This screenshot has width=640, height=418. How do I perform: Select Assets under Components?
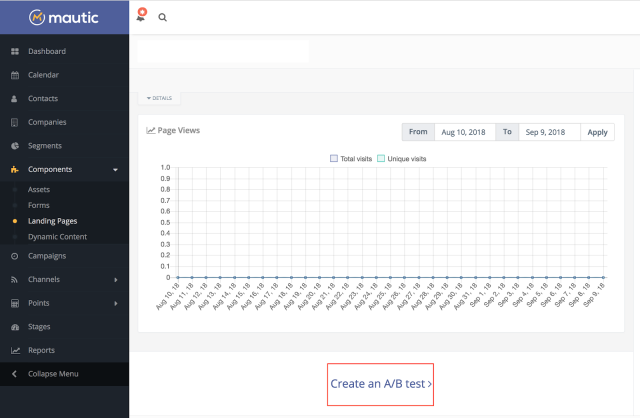[x=39, y=189]
